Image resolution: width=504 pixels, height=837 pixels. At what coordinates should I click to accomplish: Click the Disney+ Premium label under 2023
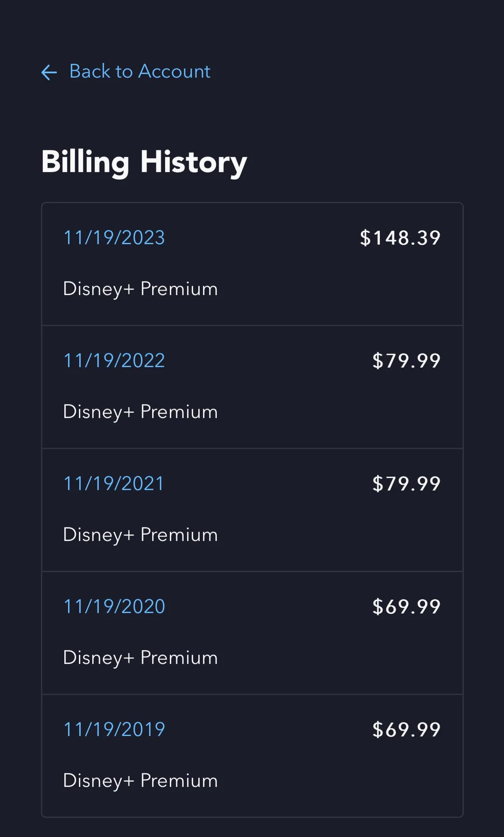pyautogui.click(x=140, y=289)
